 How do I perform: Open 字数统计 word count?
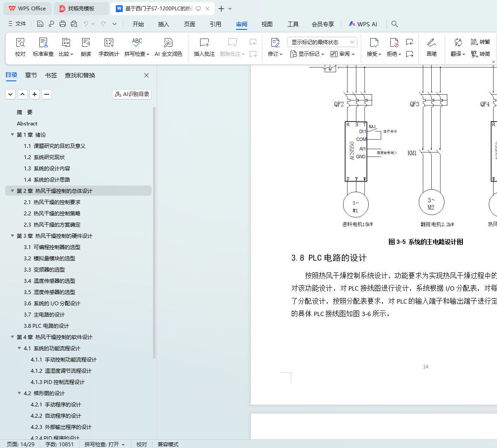point(109,47)
